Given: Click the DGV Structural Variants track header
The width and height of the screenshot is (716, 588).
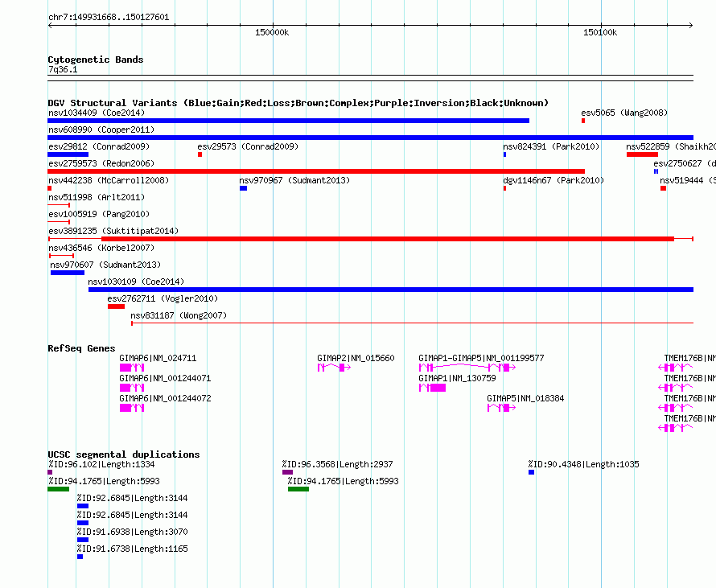Looking at the screenshot, I should pos(298,103).
